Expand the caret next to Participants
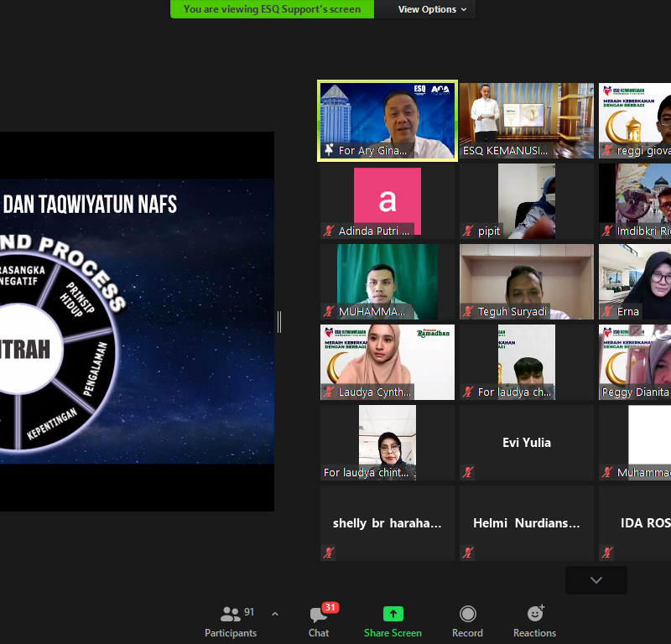 (x=275, y=615)
